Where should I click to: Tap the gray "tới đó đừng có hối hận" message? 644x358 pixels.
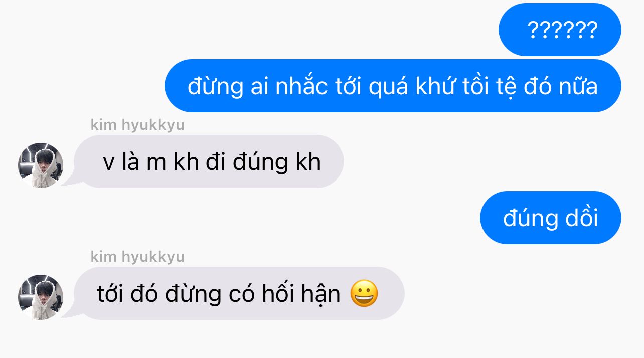pyautogui.click(x=239, y=293)
